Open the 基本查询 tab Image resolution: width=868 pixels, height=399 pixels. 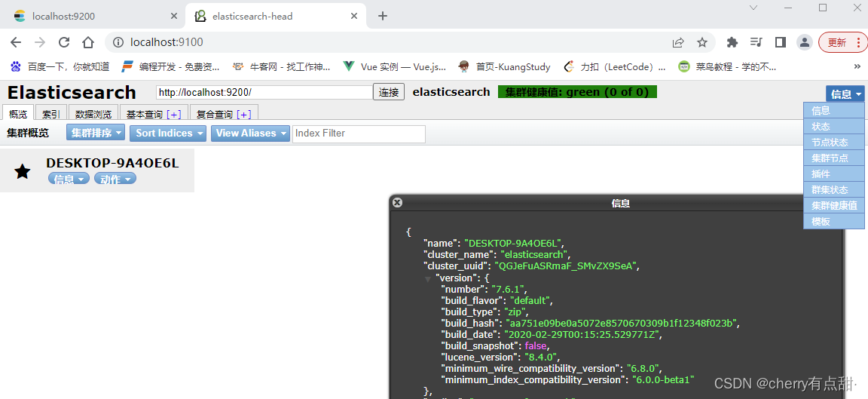145,114
